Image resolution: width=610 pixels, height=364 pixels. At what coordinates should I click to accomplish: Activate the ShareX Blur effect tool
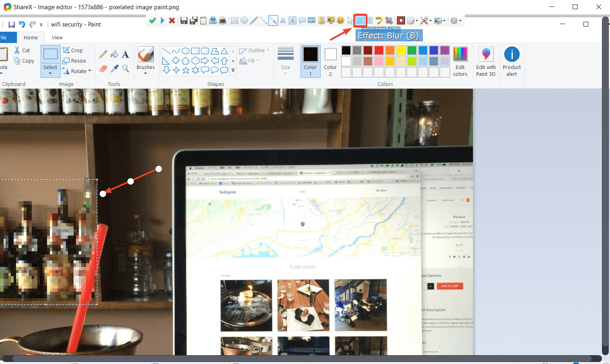[x=360, y=20]
